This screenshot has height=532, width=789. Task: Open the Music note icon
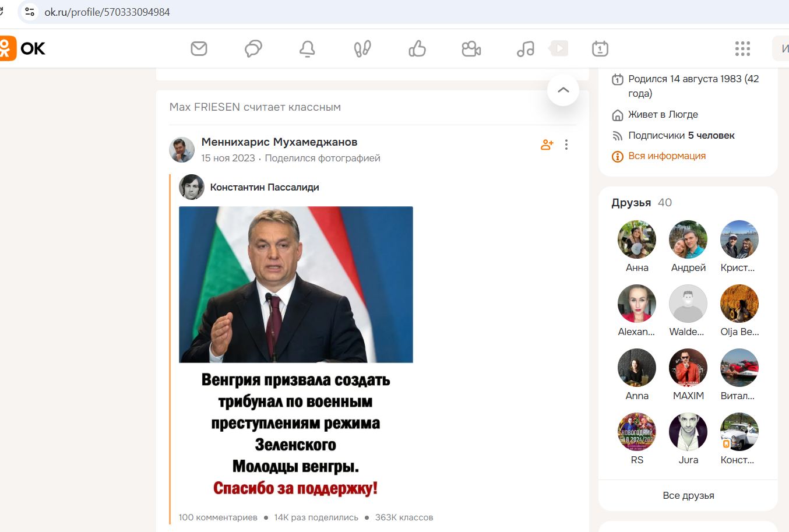(525, 48)
